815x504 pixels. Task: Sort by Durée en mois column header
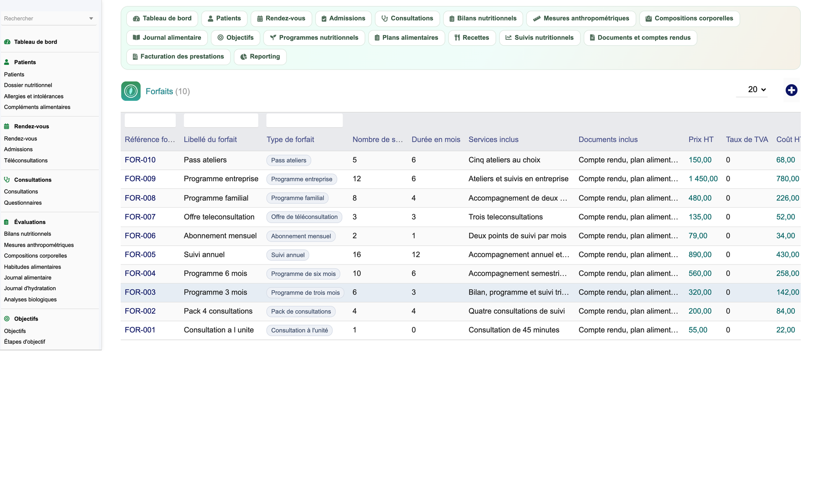pos(436,139)
